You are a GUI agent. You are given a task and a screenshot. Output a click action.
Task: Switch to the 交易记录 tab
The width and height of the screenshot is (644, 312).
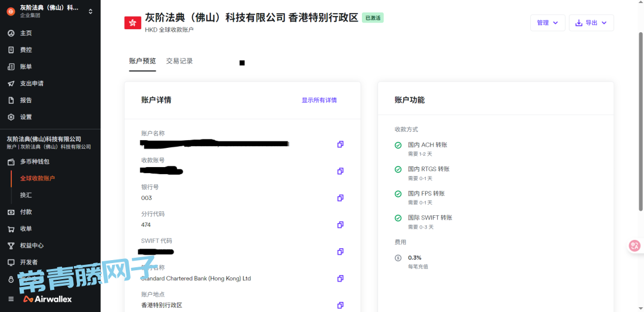click(179, 61)
